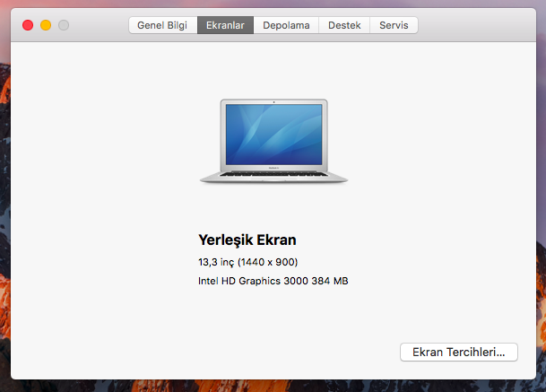Click Intel HD Graphics 3000 384 MB text

click(x=273, y=281)
